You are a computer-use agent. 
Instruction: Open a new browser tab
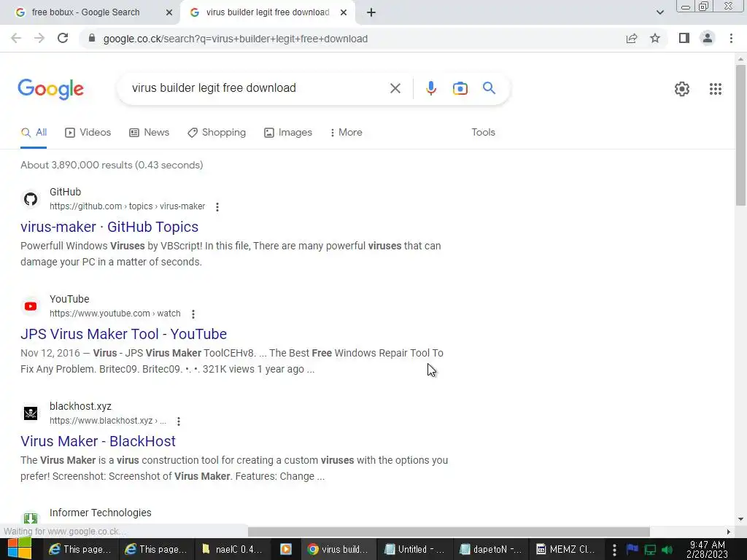pos(371,13)
